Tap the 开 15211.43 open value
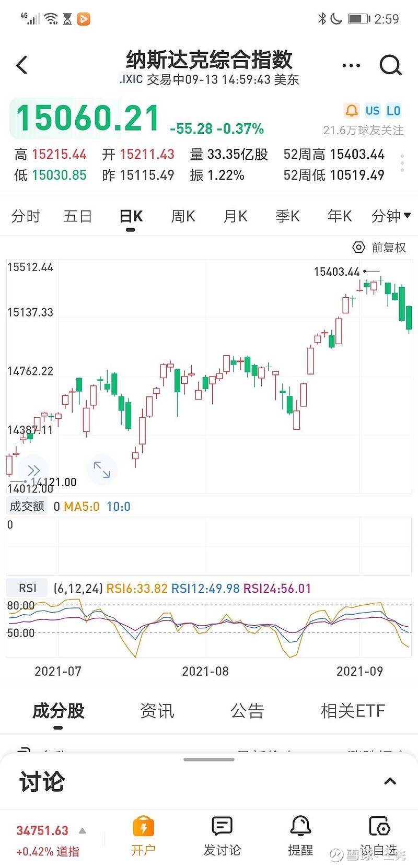418x868 pixels. coord(138,154)
